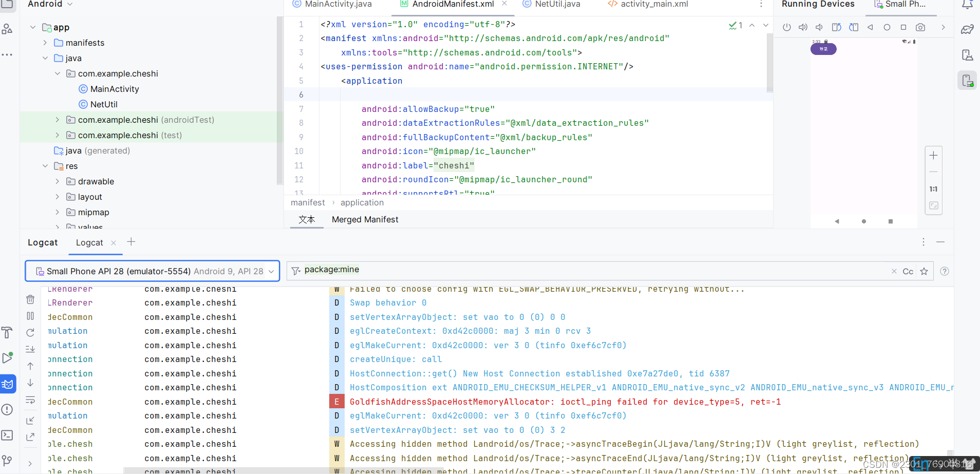The width and height of the screenshot is (980, 474).
Task: Power off the emulator with the power icon
Action: (786, 27)
